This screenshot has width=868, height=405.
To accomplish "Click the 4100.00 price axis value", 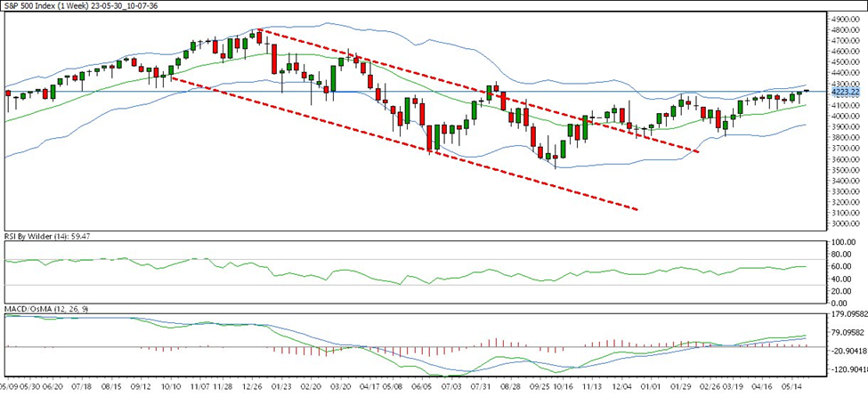I will [846, 105].
